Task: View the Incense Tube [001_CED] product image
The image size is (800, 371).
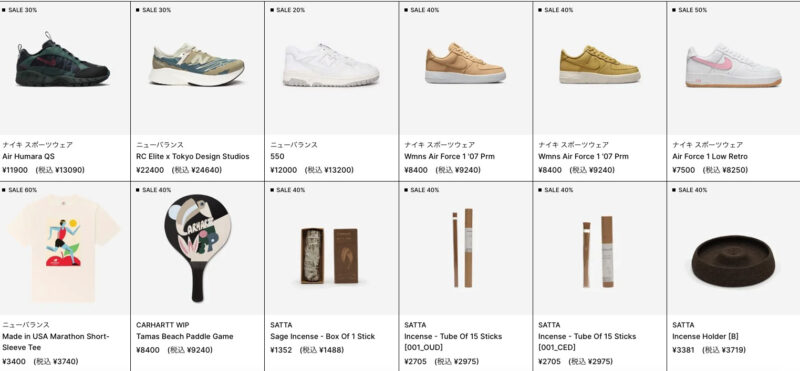Action: (598, 251)
